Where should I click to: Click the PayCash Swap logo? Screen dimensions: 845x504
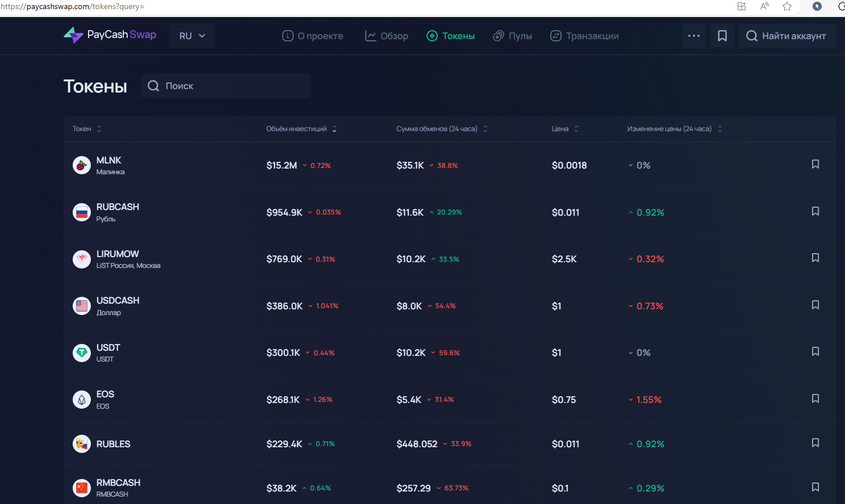point(110,35)
